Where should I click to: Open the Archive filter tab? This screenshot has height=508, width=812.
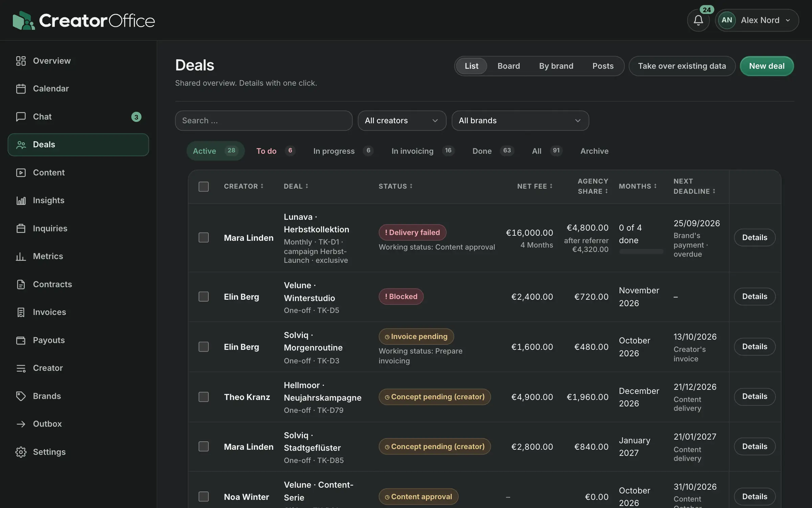tap(594, 151)
